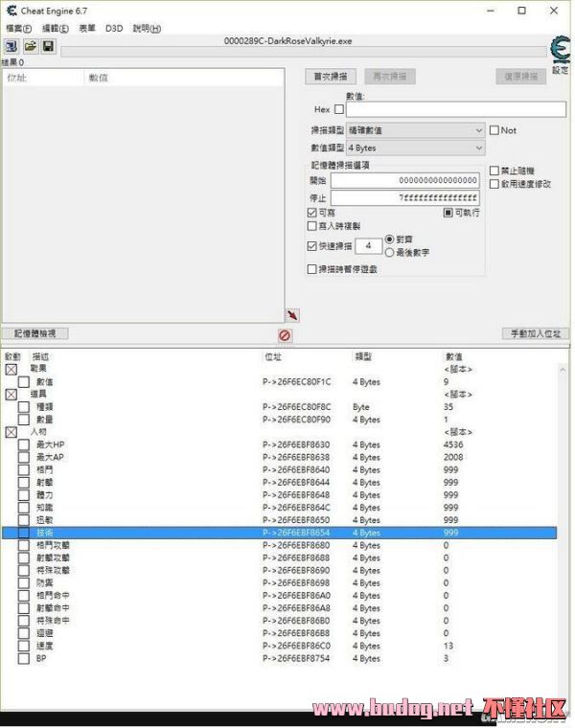
Task: Open the process selector icon
Action: coord(11,46)
